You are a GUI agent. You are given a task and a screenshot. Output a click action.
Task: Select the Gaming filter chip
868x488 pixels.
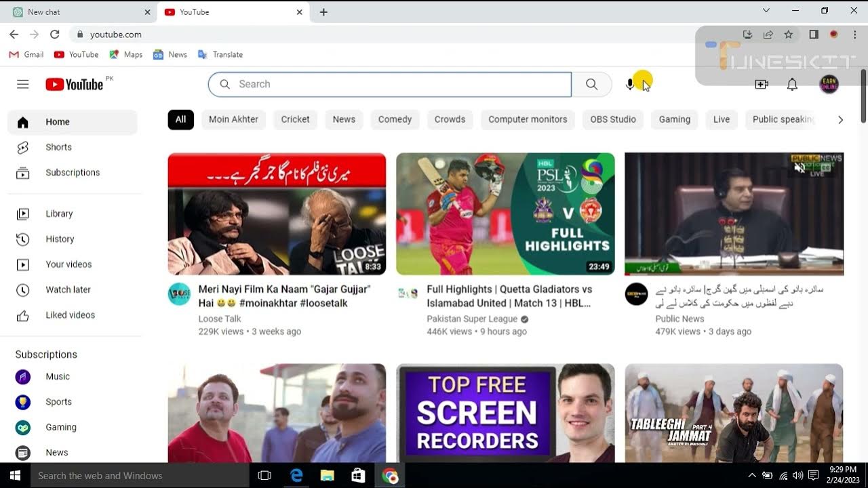pos(674,119)
